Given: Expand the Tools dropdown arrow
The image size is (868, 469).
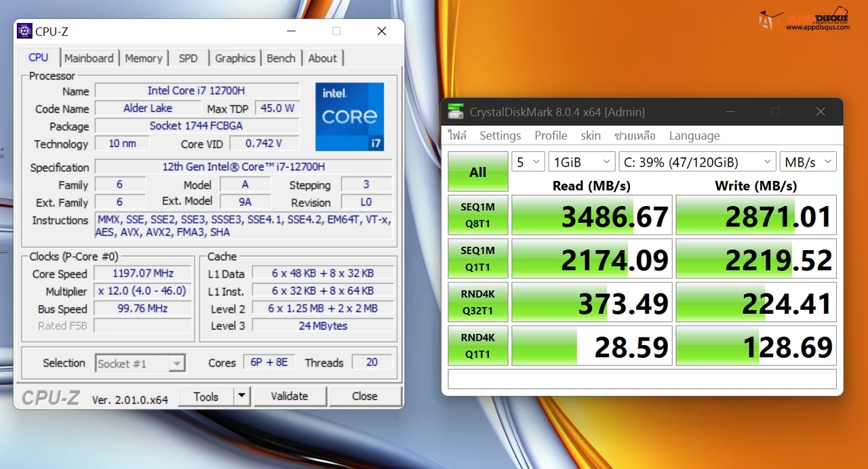Looking at the screenshot, I should (x=242, y=396).
